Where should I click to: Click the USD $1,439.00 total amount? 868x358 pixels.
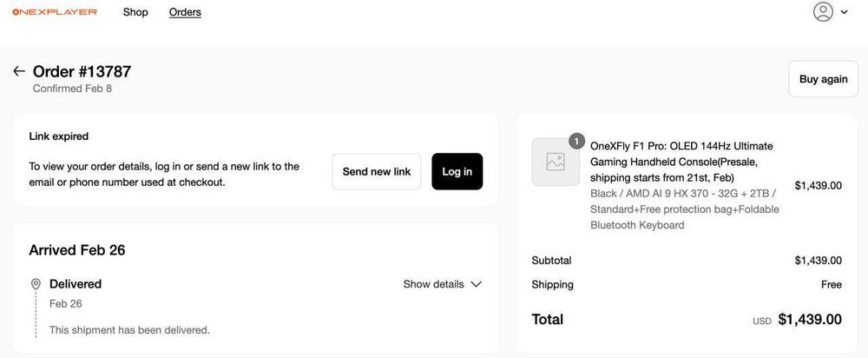809,320
